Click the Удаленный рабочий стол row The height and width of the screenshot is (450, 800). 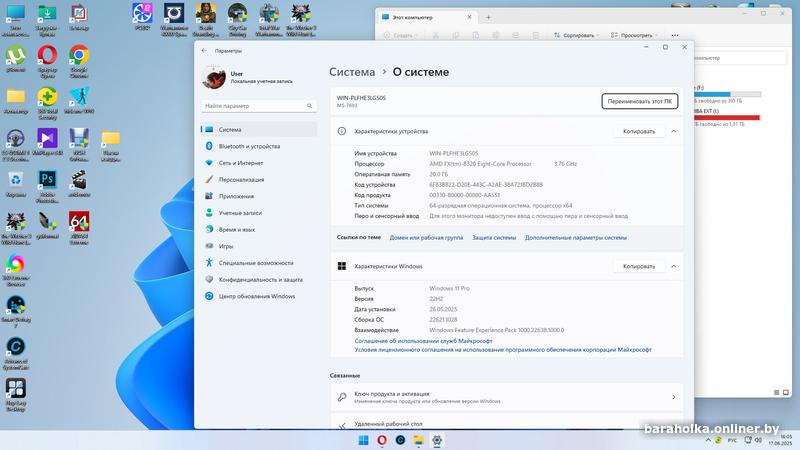pyautogui.click(x=507, y=423)
